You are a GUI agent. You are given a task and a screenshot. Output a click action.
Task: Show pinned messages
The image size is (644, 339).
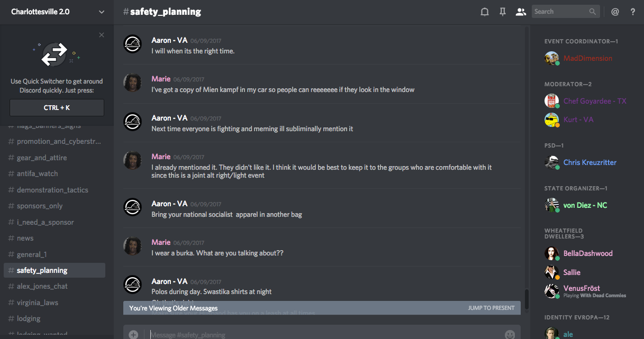(x=503, y=12)
